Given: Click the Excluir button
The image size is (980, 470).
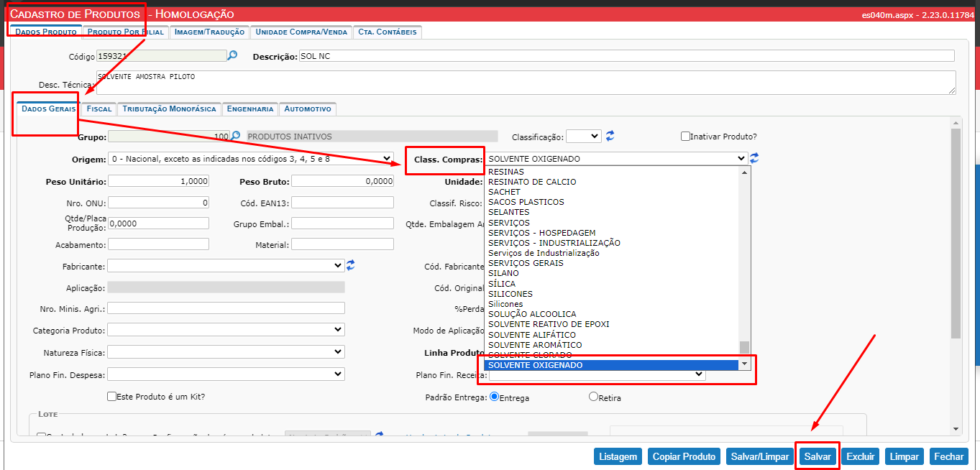Looking at the screenshot, I should [861, 456].
